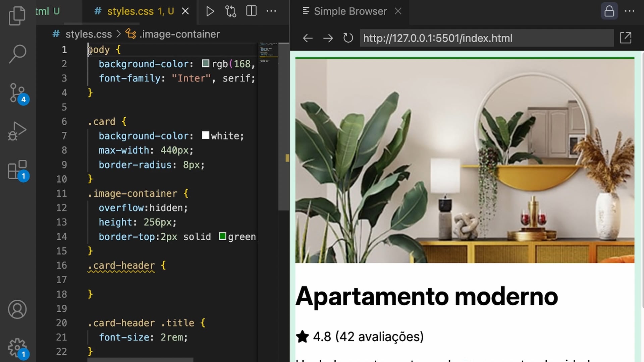Open the Run and Debug view
The height and width of the screenshot is (362, 644).
point(17,131)
